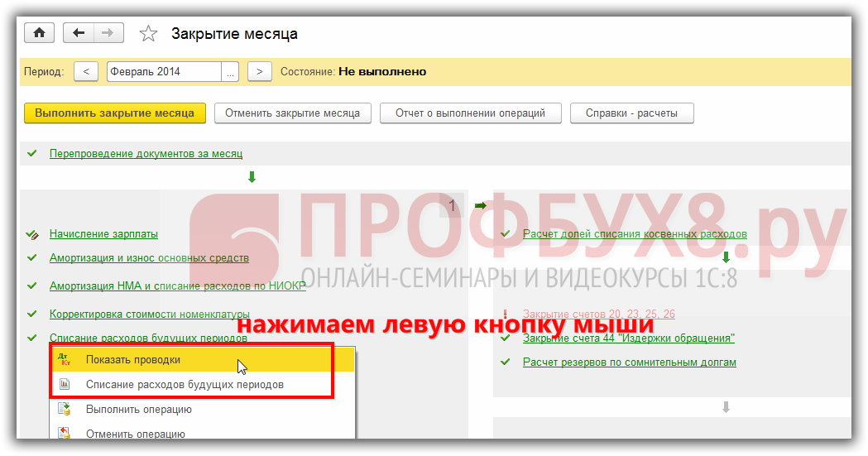Click checkmark icon beside Амортизация и износ
The image size is (868, 456).
pos(32,257)
